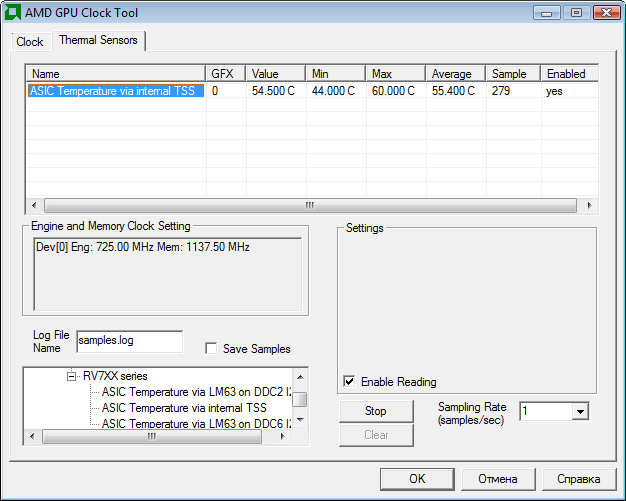Uncheck the Enable Reading checkbox
626x501 pixels.
(349, 381)
